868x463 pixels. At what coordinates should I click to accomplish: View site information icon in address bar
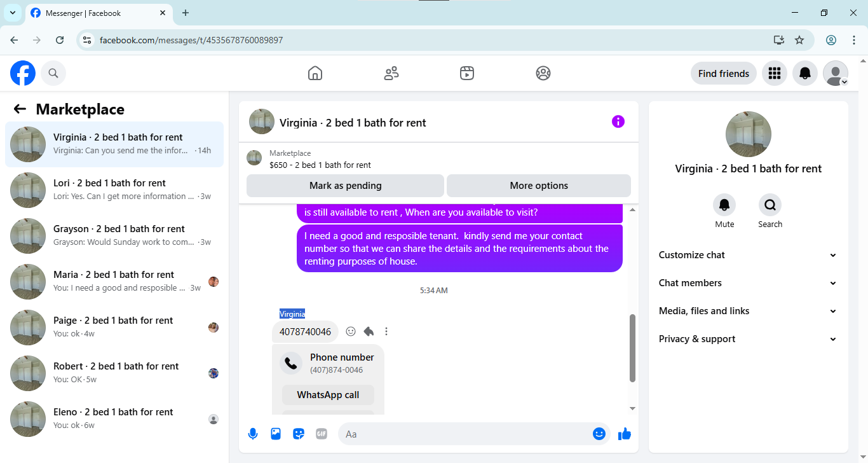(88, 40)
